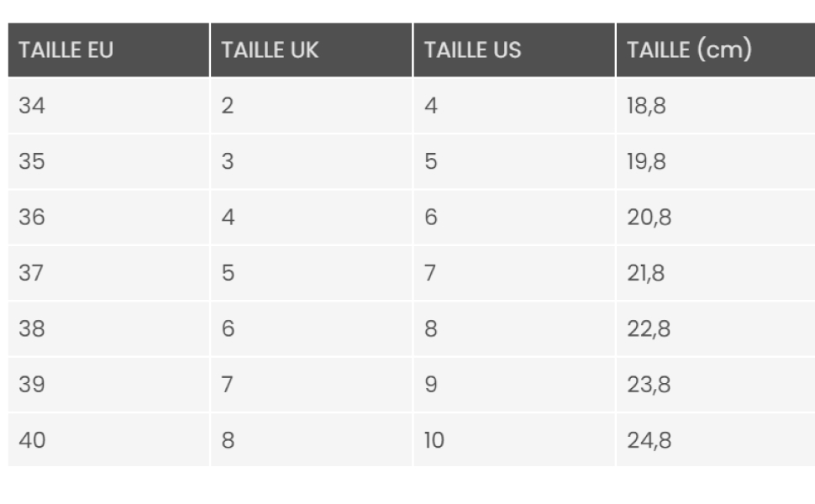Select EU size 40 cell

point(32,440)
